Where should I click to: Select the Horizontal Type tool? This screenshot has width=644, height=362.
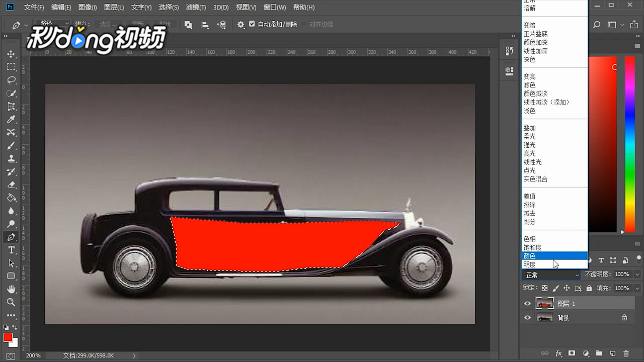click(11, 250)
